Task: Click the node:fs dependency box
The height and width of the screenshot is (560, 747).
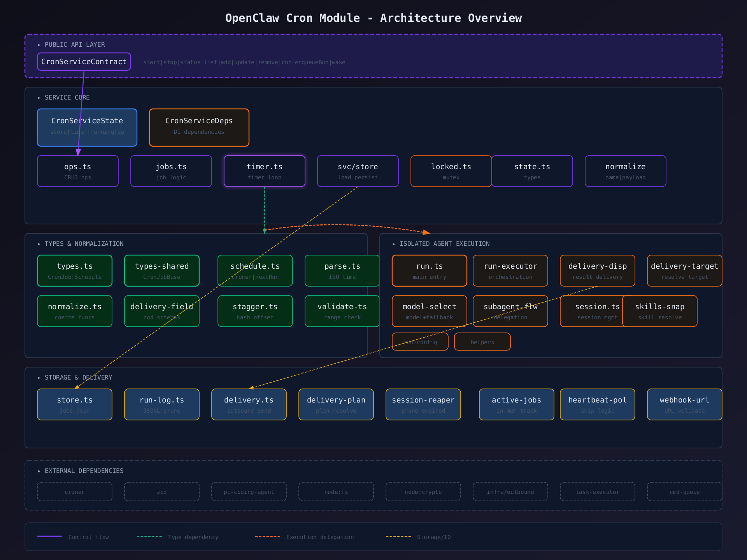Action: tap(336, 492)
